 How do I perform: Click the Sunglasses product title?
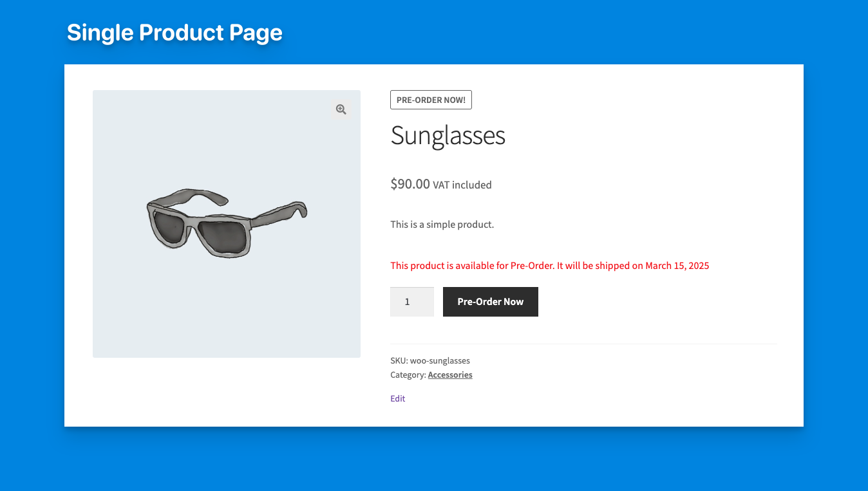[x=448, y=136]
